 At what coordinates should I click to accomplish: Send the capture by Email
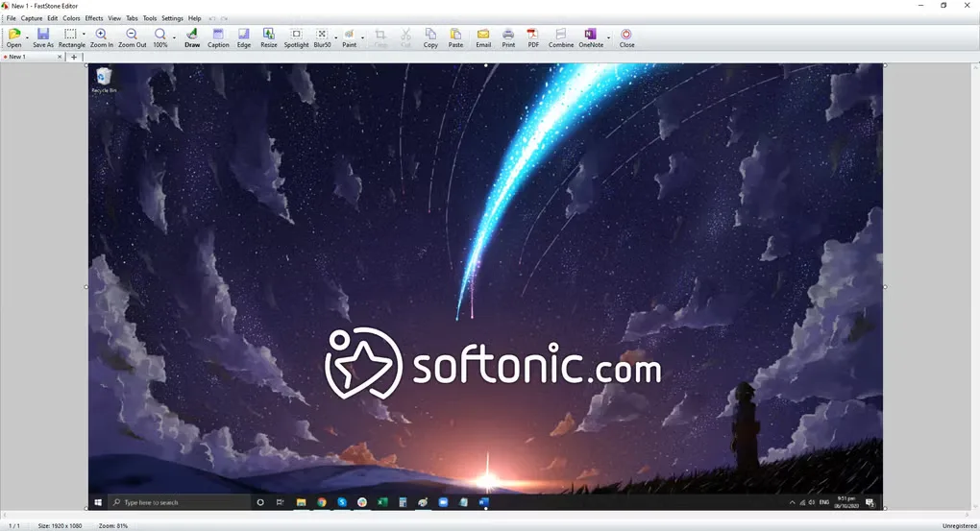(x=483, y=37)
